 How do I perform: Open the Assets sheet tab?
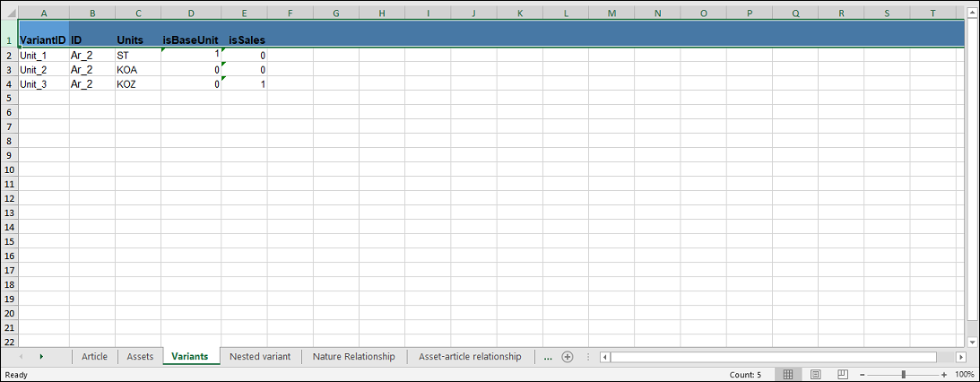(140, 356)
